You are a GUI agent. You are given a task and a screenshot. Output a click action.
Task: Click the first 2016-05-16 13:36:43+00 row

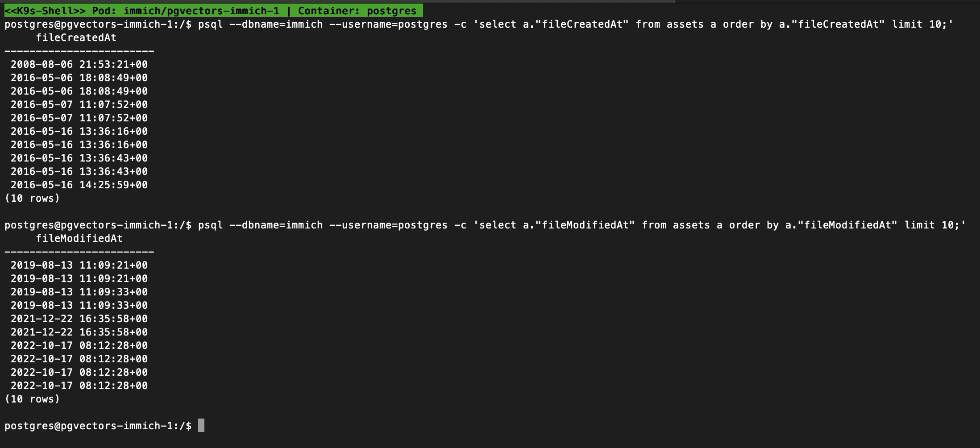tap(79, 158)
